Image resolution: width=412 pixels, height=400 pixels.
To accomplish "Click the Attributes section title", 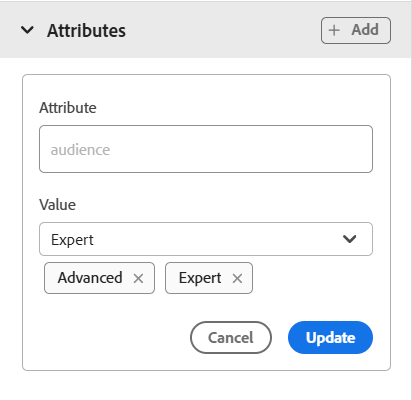I will pyautogui.click(x=86, y=31).
